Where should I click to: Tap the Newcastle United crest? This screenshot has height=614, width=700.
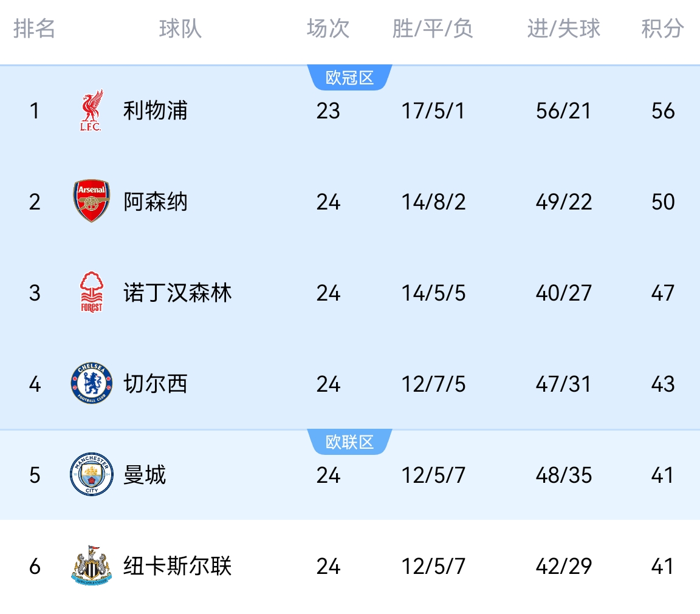coord(91,565)
